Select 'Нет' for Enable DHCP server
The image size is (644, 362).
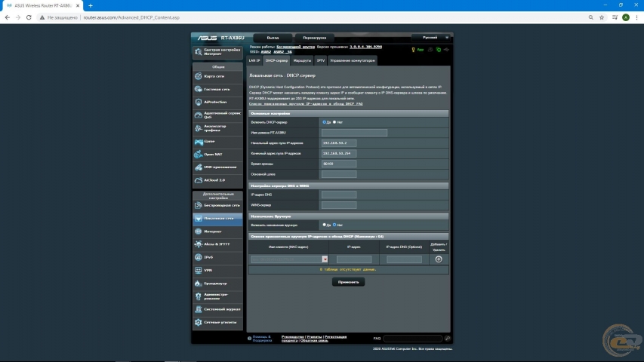(334, 122)
